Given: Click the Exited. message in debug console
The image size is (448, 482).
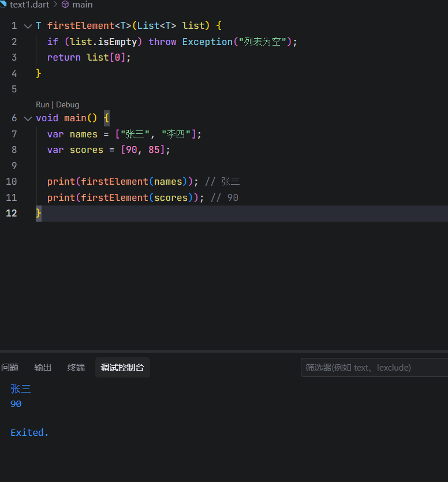Looking at the screenshot, I should pos(29,433).
